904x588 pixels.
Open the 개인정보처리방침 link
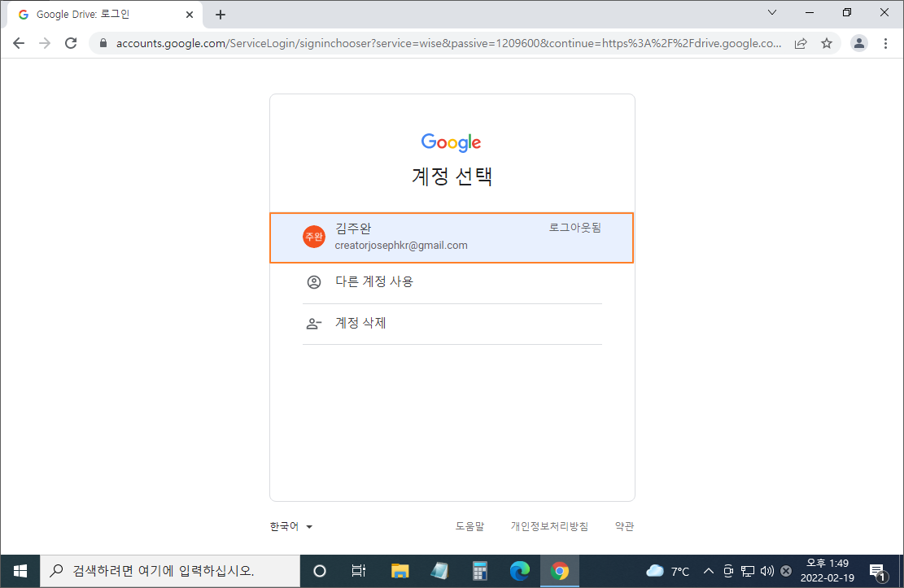[x=549, y=526]
